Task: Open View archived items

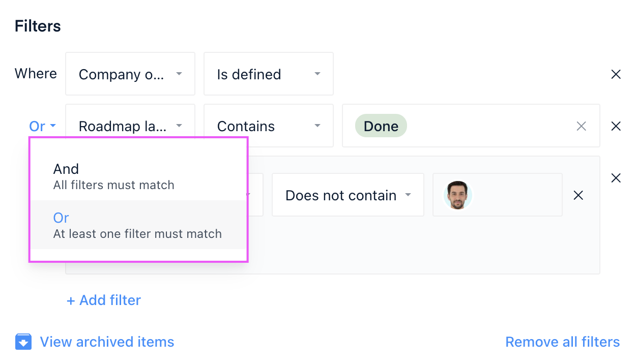Action: 107,342
